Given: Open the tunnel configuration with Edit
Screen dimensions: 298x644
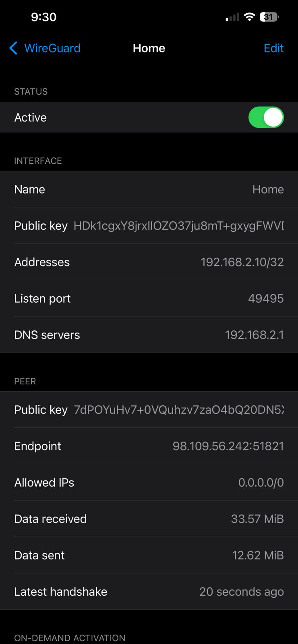Looking at the screenshot, I should (x=273, y=48).
